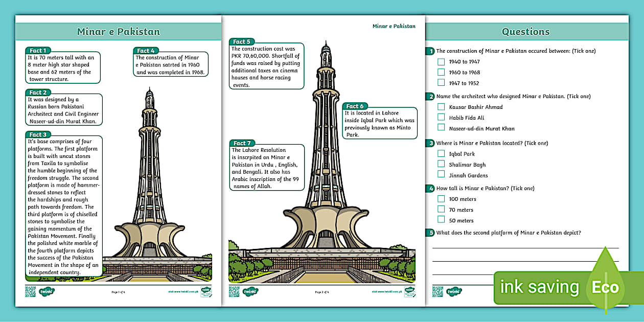Select the Twinkl logo on page 2 footer
Image resolution: width=644 pixels, height=322 pixels.
(251, 291)
